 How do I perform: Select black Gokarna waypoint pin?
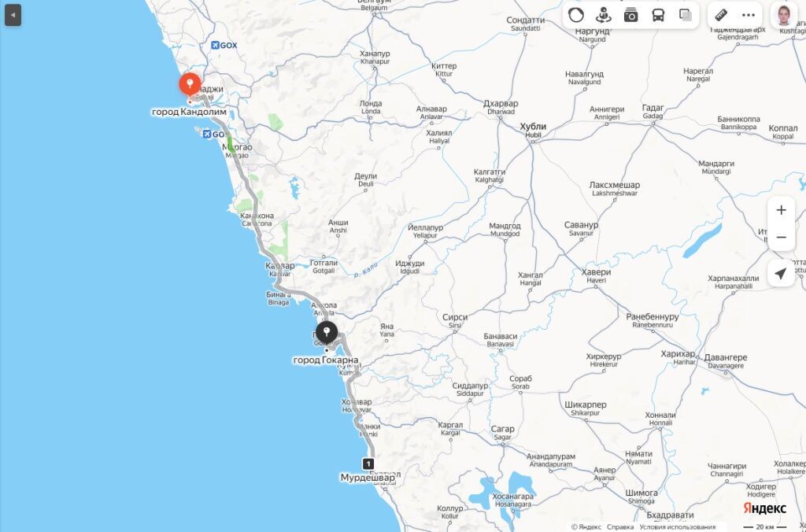click(327, 333)
